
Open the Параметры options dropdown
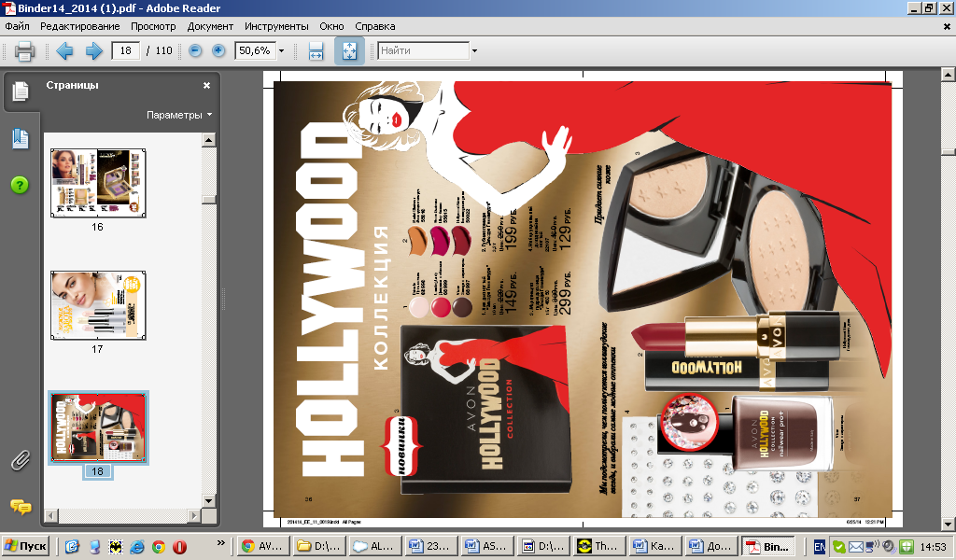coord(179,115)
